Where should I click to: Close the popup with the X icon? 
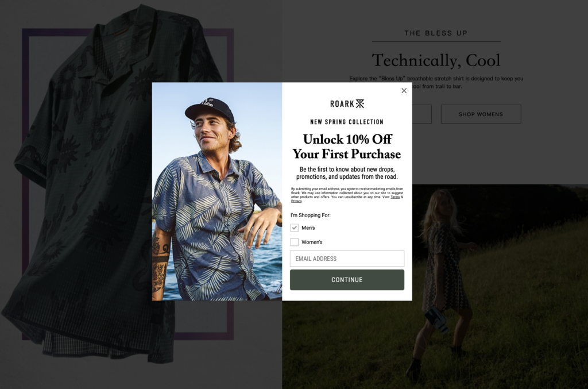[404, 90]
